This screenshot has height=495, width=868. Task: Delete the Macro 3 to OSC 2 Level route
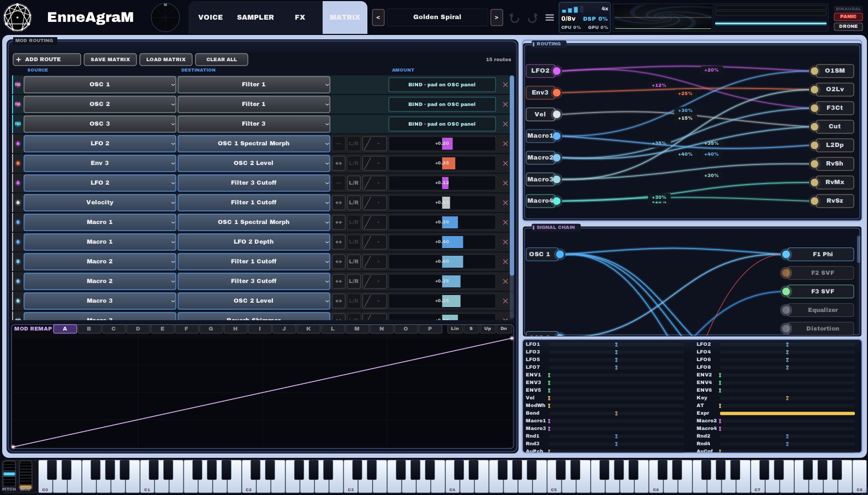click(506, 301)
